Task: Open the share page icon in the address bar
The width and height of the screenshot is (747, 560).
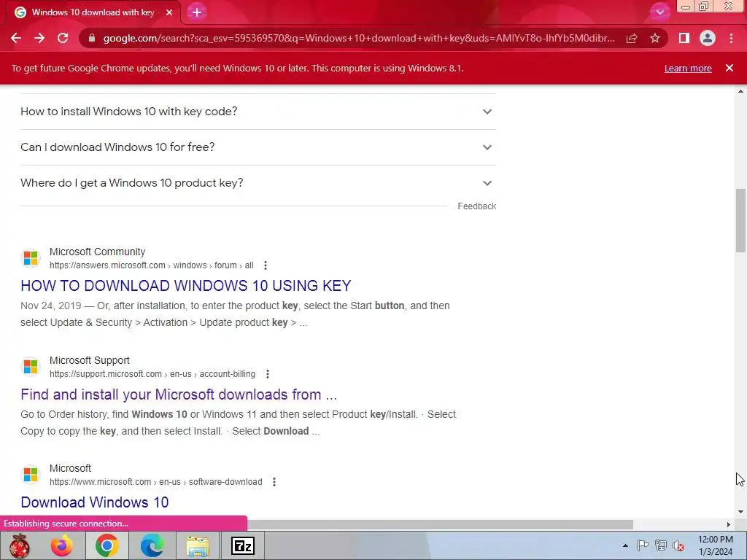Action: [x=632, y=38]
